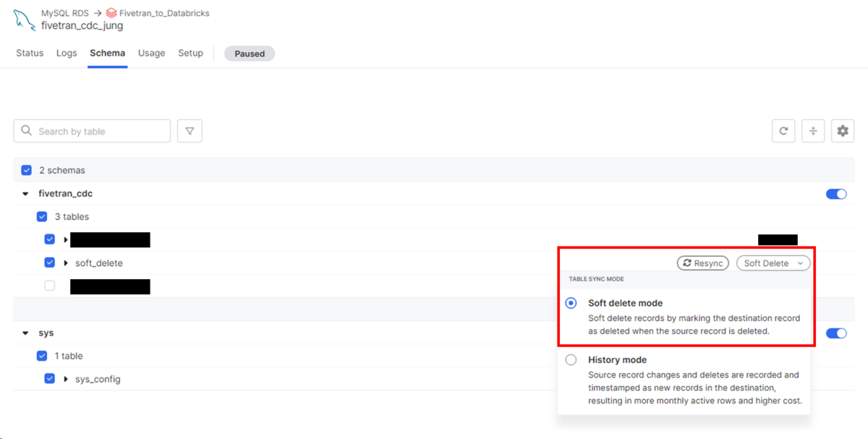Click the search magnifier icon

tap(27, 131)
